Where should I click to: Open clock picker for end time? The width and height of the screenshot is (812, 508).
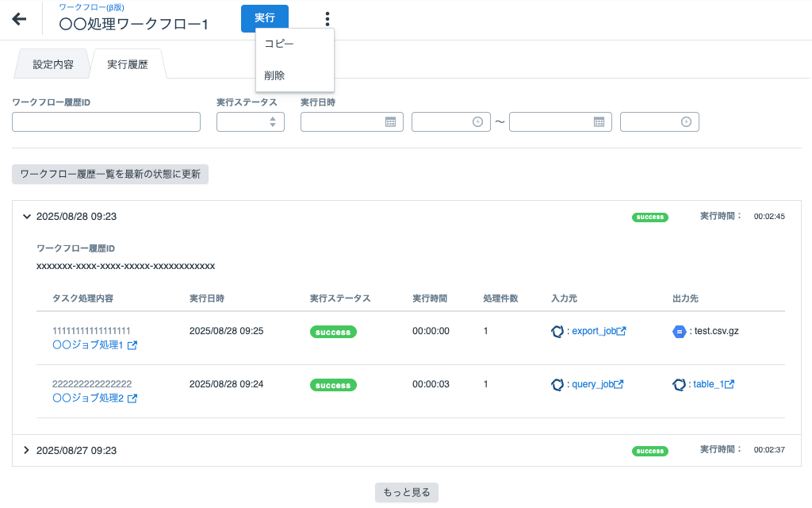point(686,121)
